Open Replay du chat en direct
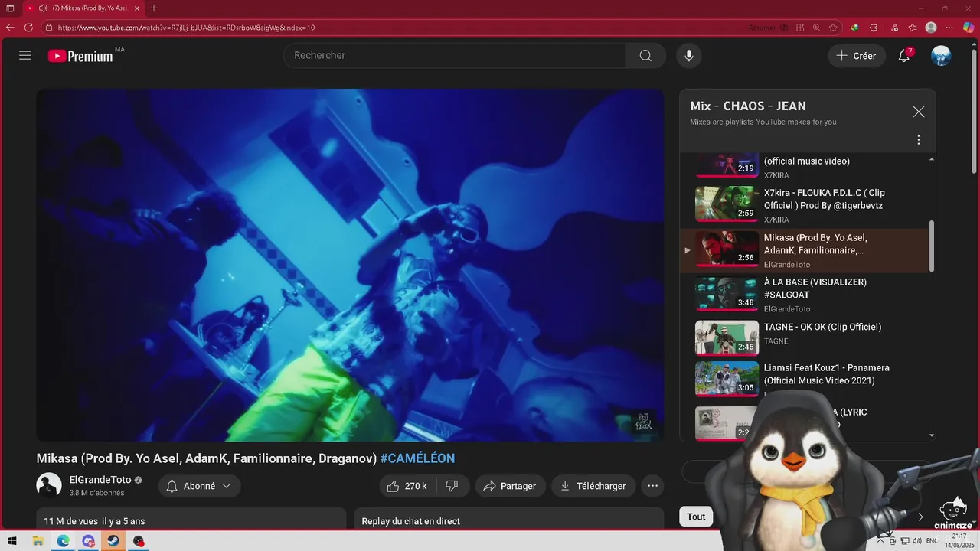This screenshot has width=980, height=551. pyautogui.click(x=508, y=519)
